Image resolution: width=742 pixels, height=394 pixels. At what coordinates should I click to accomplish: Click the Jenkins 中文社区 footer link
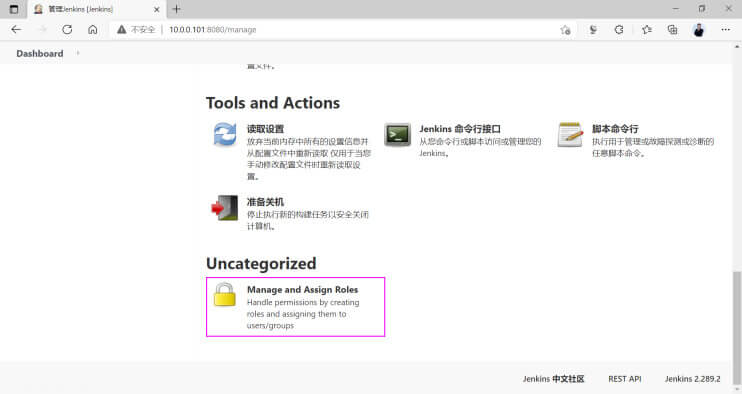pyautogui.click(x=554, y=379)
